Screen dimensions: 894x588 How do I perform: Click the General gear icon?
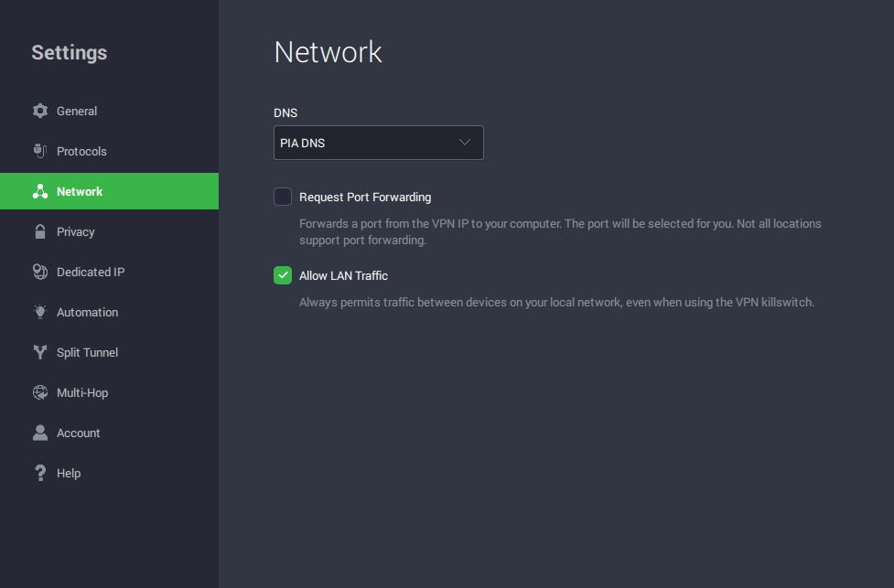39,111
